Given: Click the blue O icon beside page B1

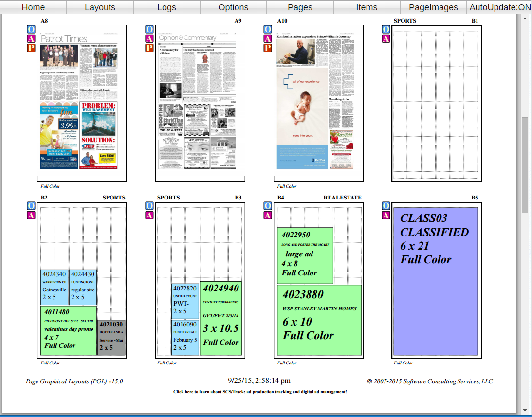Looking at the screenshot, I should [x=386, y=29].
